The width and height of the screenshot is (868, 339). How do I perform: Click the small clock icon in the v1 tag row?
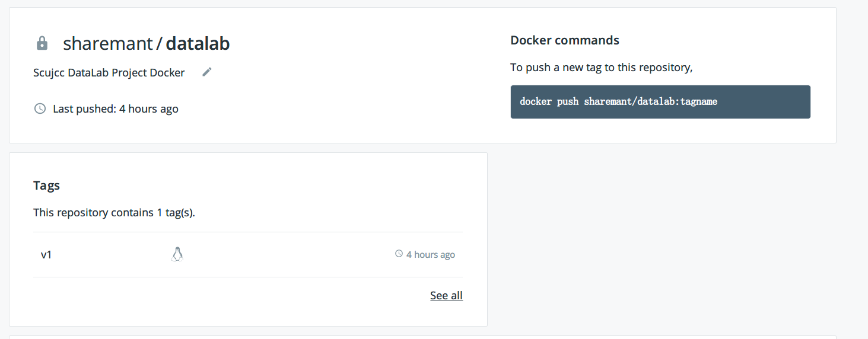click(x=399, y=254)
